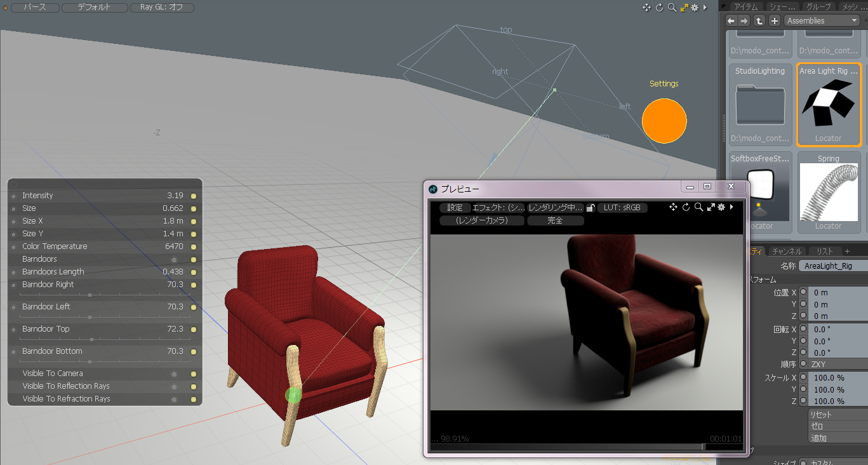Switch to the チャンネル tab
868x465 pixels.
point(788,251)
